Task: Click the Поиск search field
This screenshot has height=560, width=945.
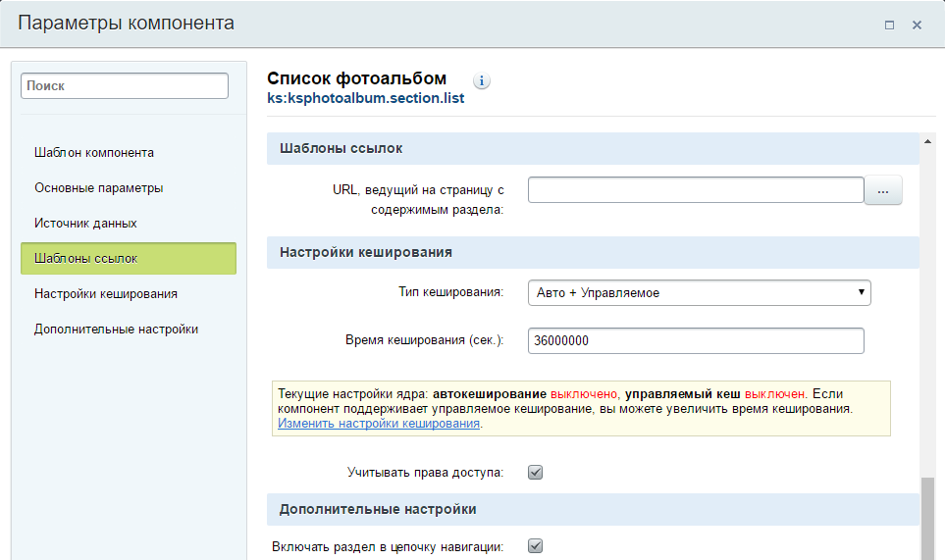Action: 125,85
